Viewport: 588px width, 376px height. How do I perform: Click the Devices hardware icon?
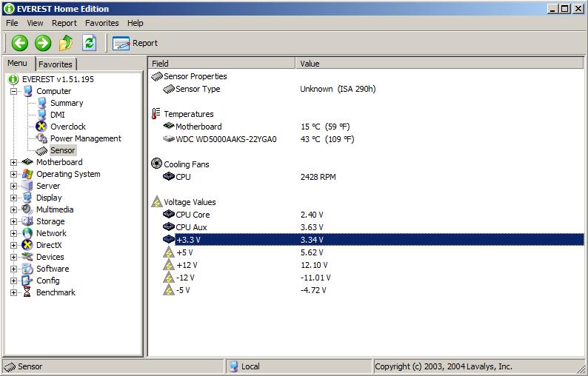point(27,257)
